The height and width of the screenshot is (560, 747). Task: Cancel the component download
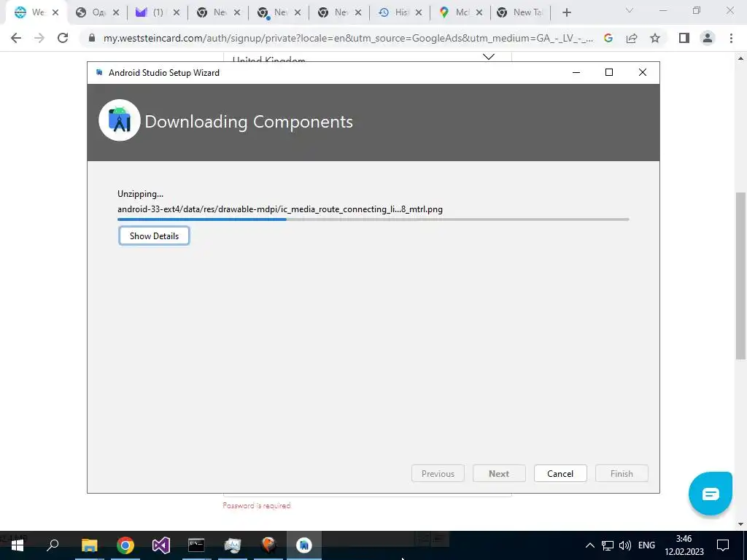[560, 473]
